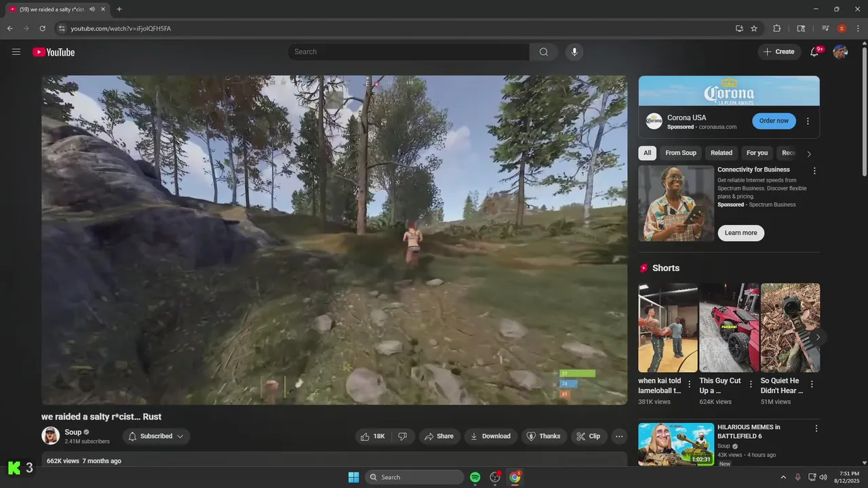Like the video with thumbs up
The image size is (868, 488).
pyautogui.click(x=373, y=436)
